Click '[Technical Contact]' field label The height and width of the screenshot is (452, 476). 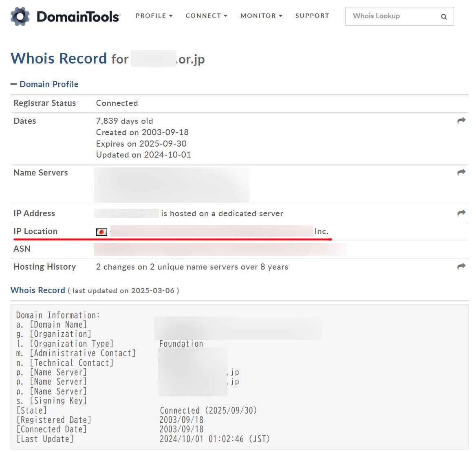pos(72,363)
